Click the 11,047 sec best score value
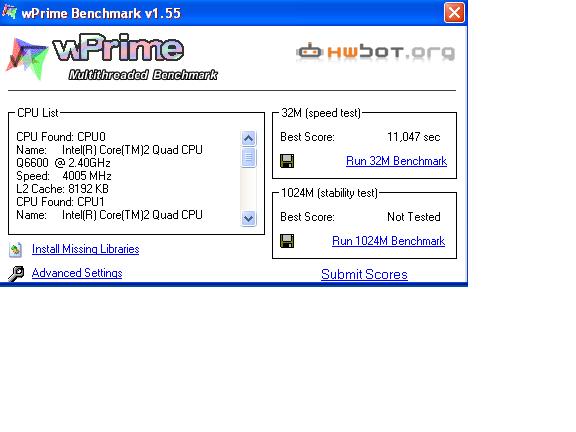576x432 pixels. [413, 137]
